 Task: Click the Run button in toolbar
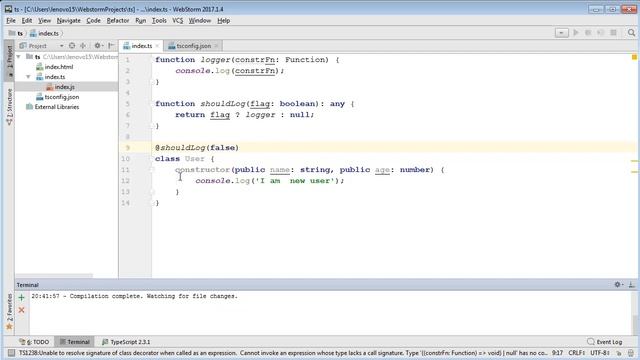coord(576,33)
